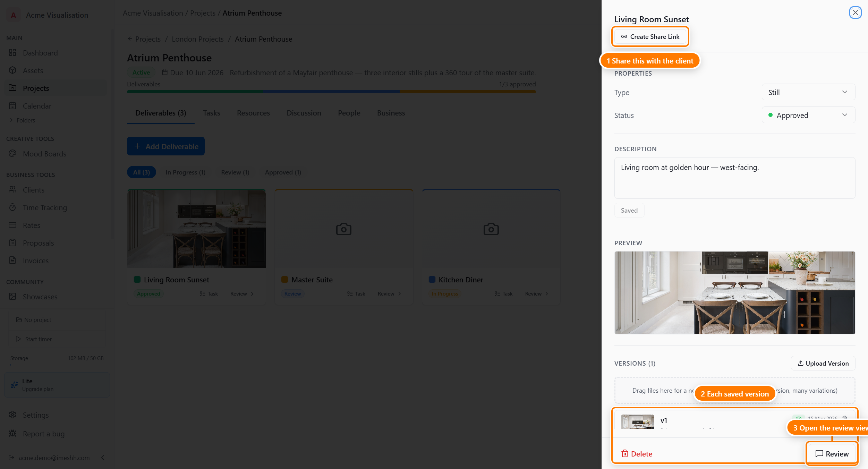
Task: Click green swatch beside Living Room Sunset
Action: coord(137,280)
